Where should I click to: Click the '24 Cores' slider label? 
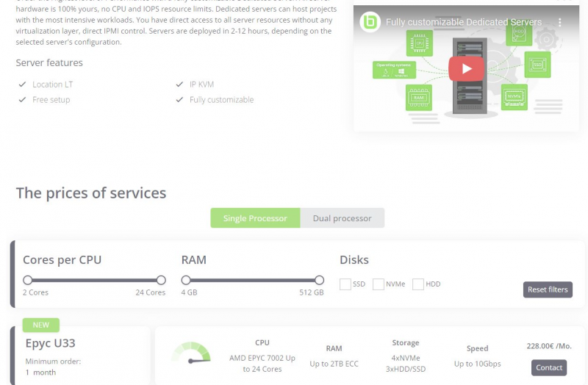tap(151, 292)
